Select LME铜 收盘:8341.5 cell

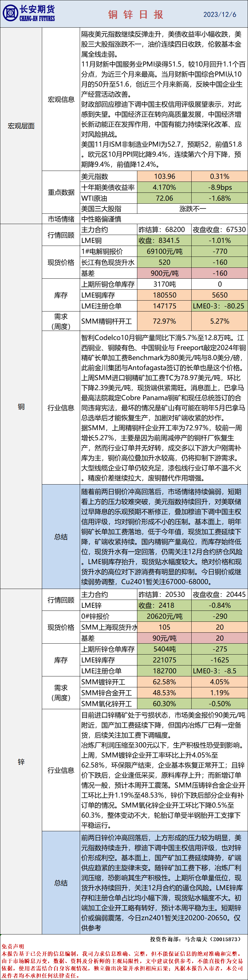click(x=164, y=240)
